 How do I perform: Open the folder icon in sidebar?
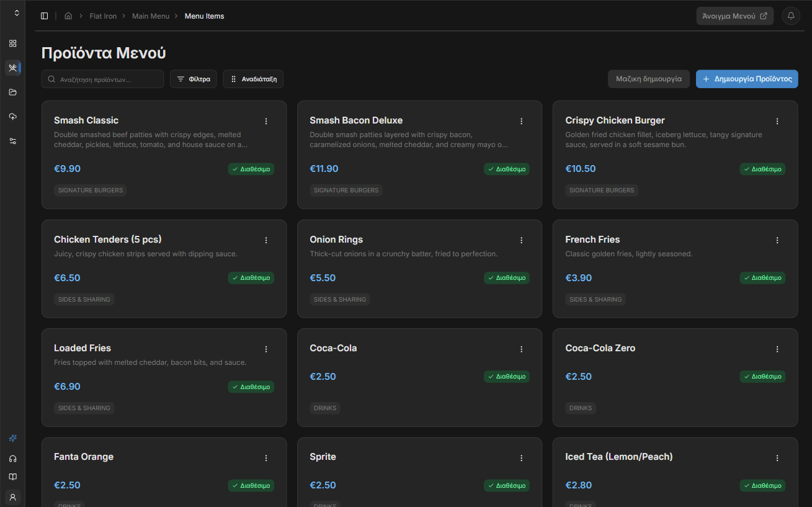click(x=12, y=92)
